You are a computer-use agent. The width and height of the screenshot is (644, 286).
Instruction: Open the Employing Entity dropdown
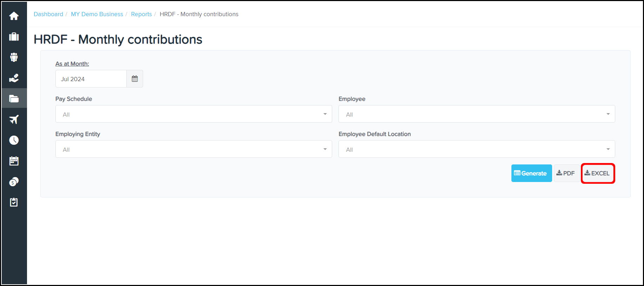pos(194,149)
